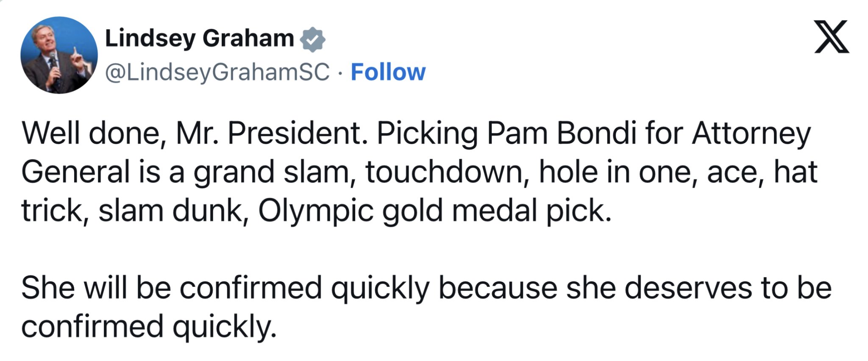
Task: Click the dot separator before Follow
Action: (x=340, y=73)
